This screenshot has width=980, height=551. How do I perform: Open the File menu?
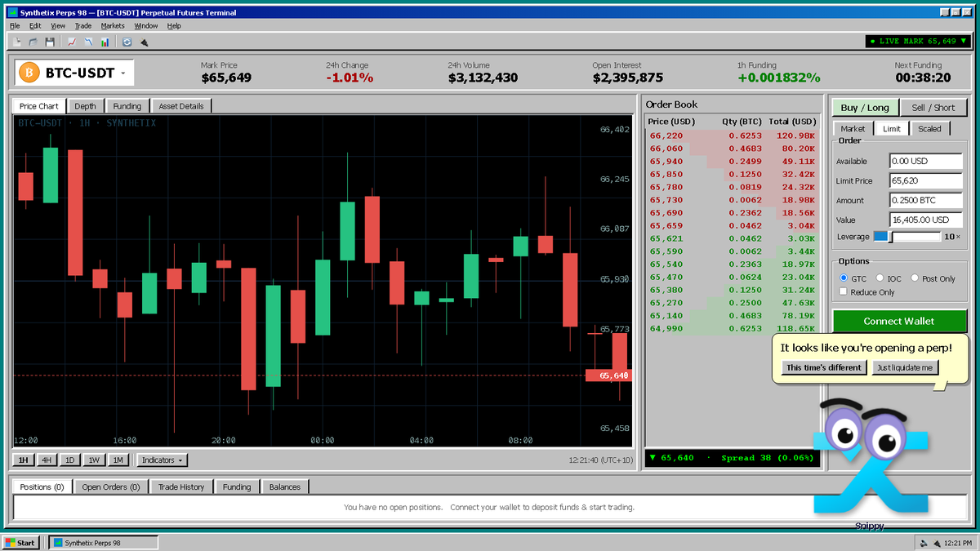pos(15,26)
